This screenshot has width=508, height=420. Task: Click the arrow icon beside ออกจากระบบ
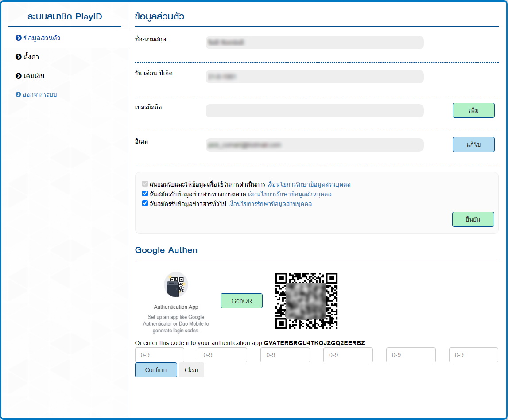[19, 95]
